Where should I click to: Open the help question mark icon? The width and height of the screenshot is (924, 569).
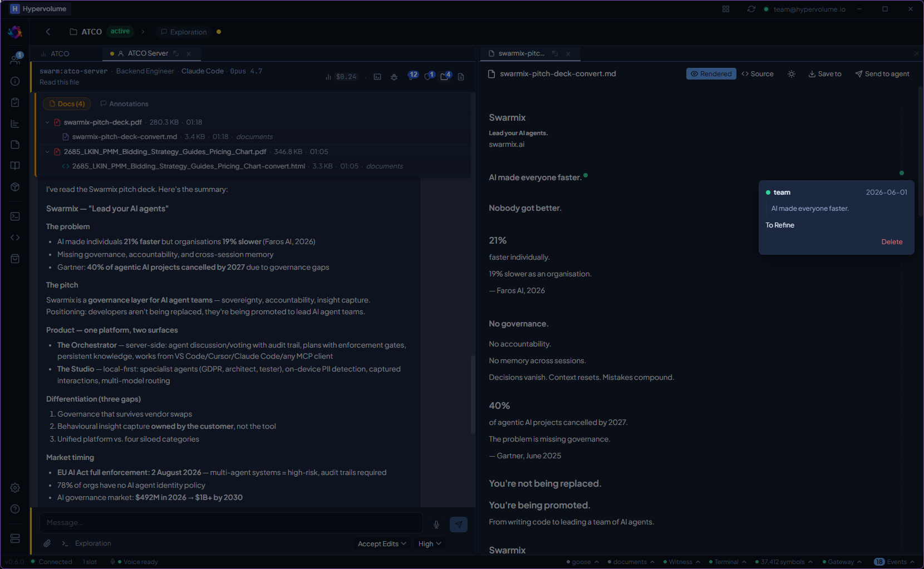tap(15, 509)
